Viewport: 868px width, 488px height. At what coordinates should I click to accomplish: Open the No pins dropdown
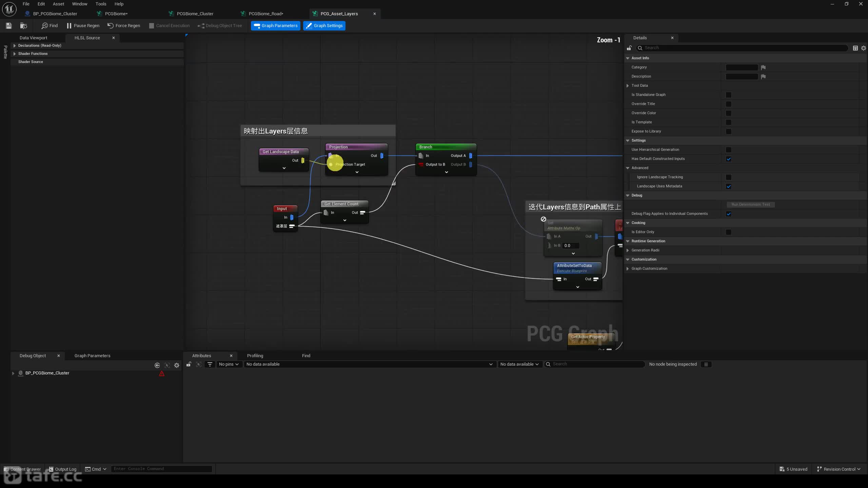click(x=229, y=364)
